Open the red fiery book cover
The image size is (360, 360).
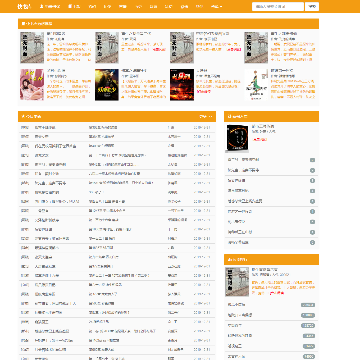point(182,85)
